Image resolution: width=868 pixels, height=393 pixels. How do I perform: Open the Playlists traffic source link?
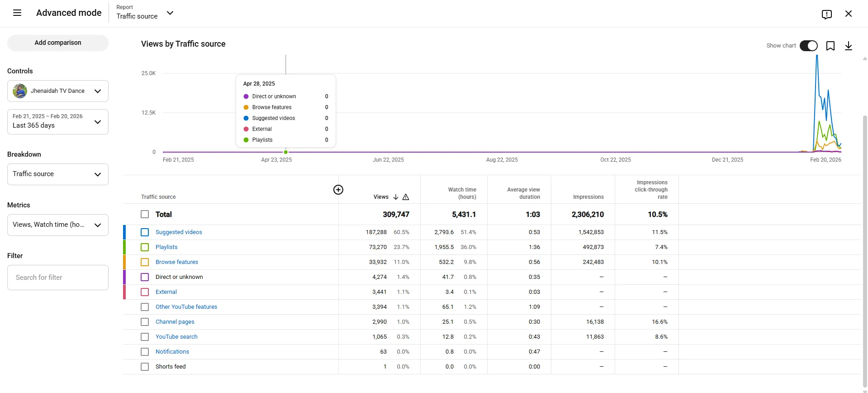166,247
